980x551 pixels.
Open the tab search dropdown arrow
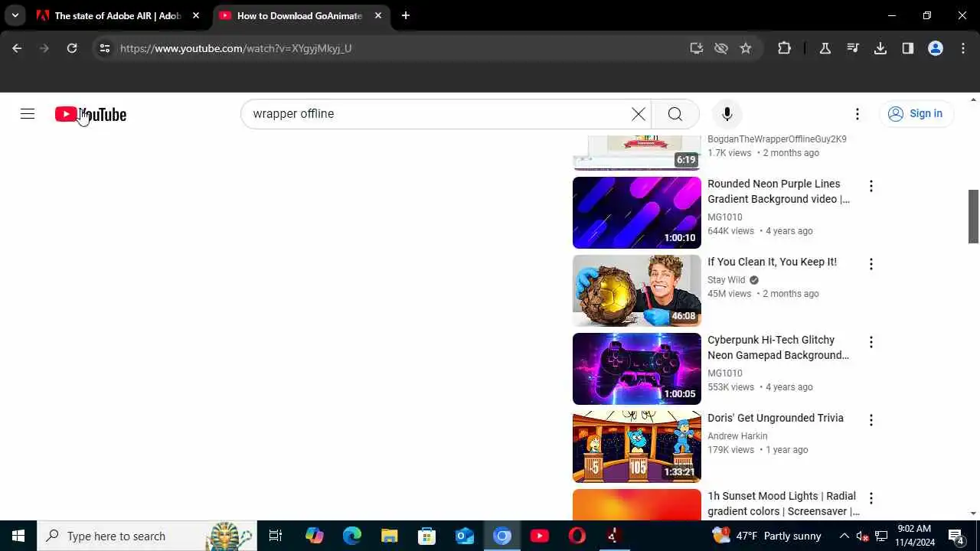point(15,15)
